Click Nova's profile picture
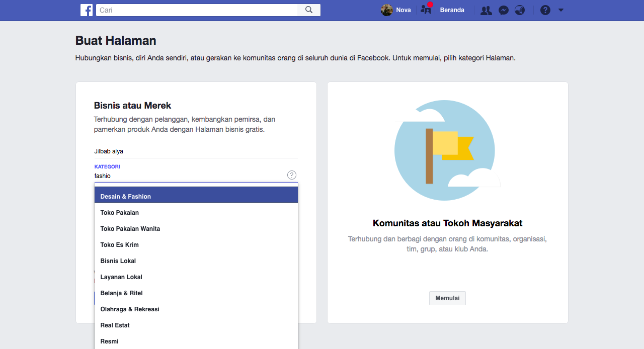The image size is (644, 349). (386, 10)
